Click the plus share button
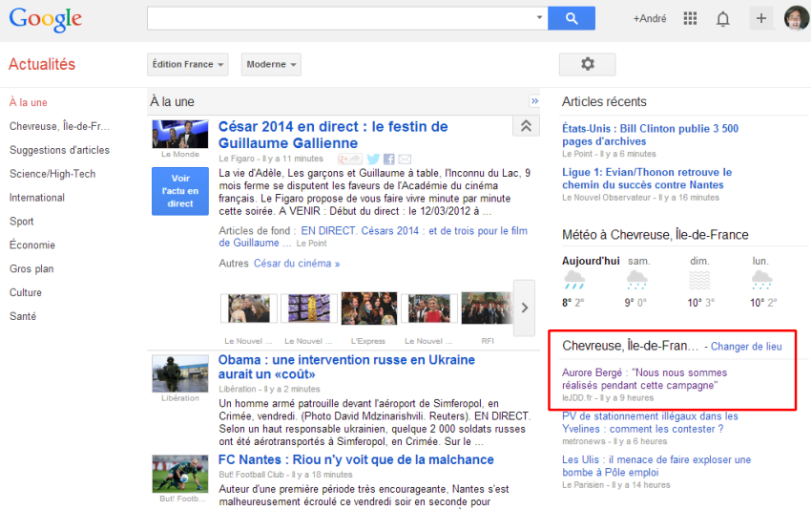The image size is (812, 510). click(760, 19)
